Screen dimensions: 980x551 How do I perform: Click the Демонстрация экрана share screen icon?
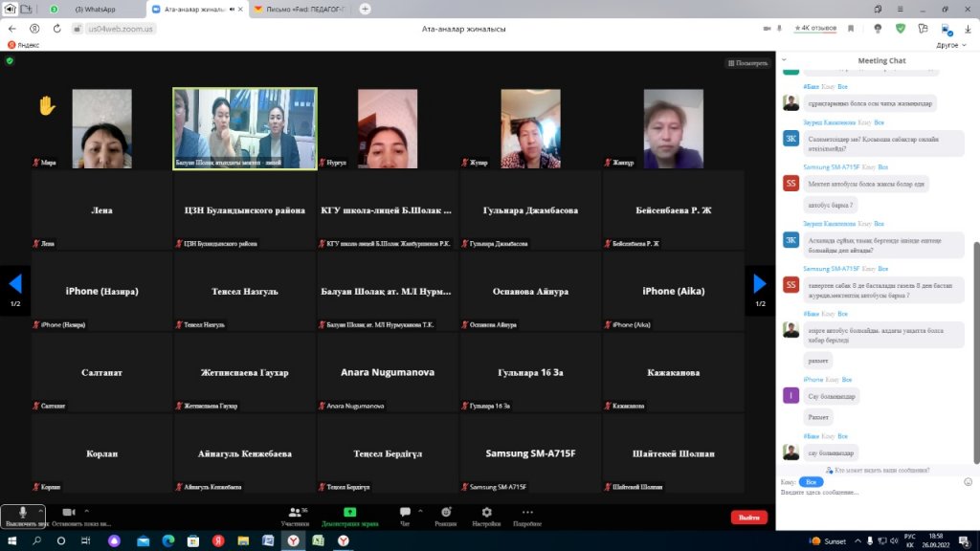349,514
